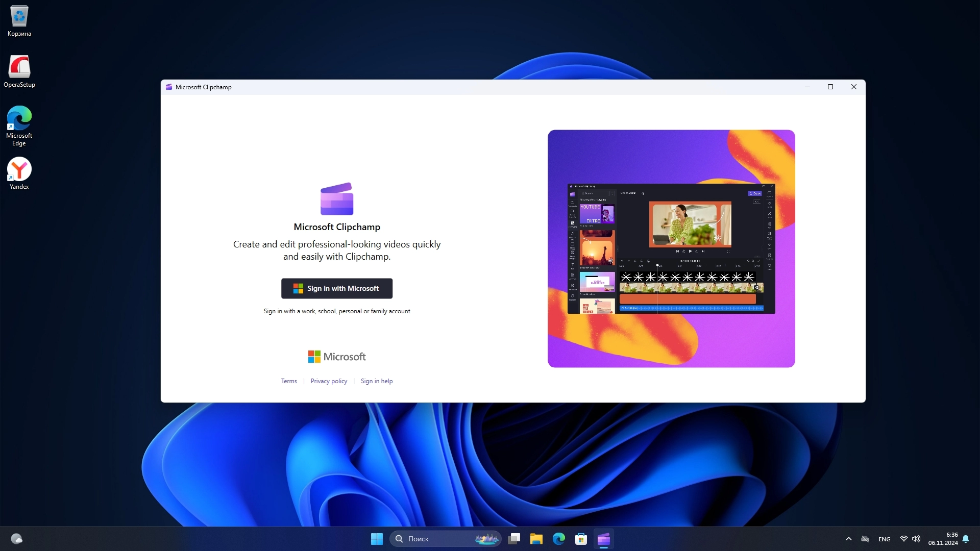Open Task View from taskbar
Image resolution: width=980 pixels, height=551 pixels.
coord(514,539)
